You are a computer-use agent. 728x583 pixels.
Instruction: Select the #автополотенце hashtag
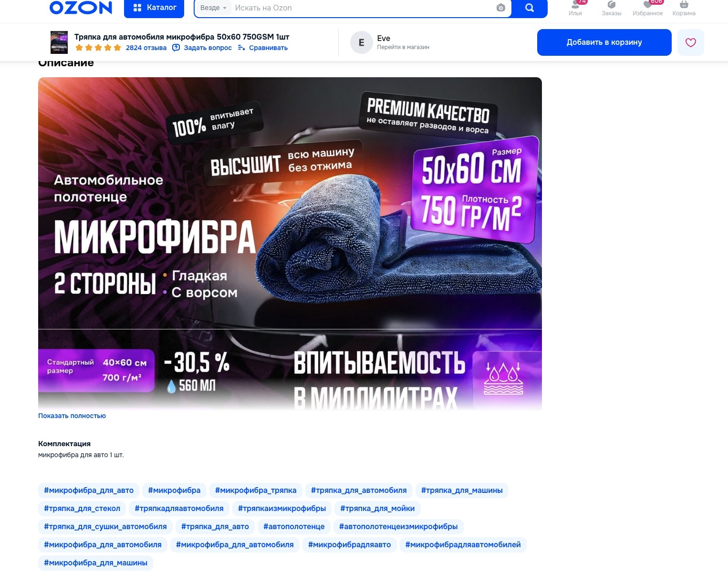click(x=294, y=527)
